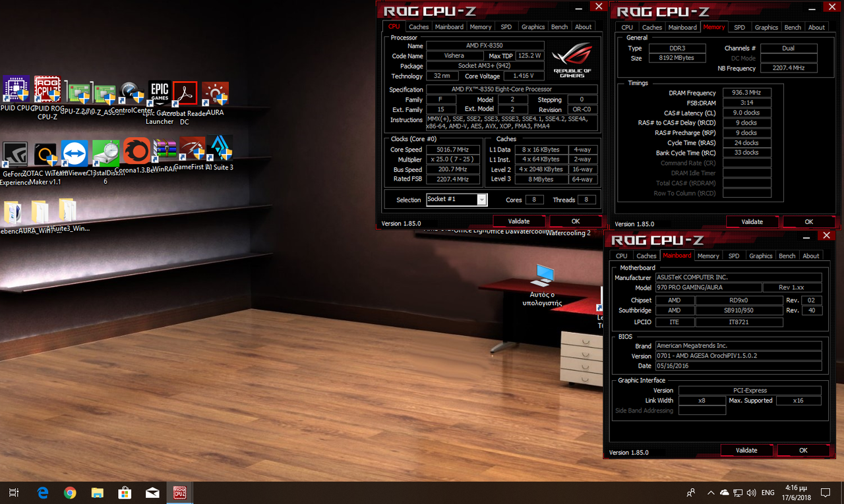The height and width of the screenshot is (504, 844).
Task: Launch AI Suite 3 desktop shortcut
Action: point(220,154)
